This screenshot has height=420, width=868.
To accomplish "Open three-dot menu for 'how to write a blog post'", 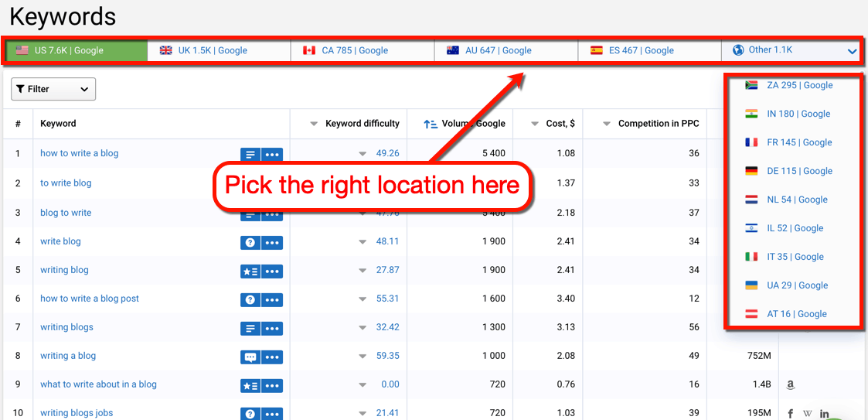I will pos(272,300).
